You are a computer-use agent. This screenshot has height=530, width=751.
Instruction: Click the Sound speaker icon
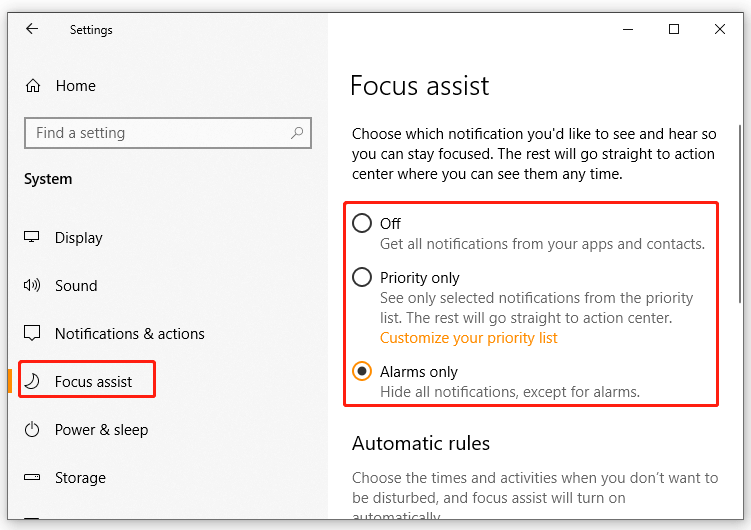[x=32, y=285]
